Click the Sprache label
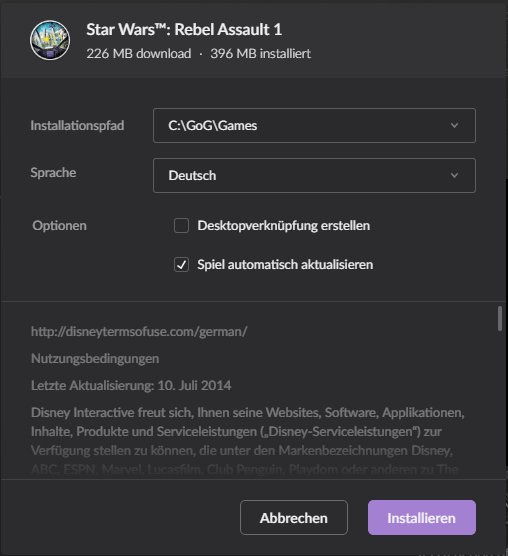 coord(53,173)
